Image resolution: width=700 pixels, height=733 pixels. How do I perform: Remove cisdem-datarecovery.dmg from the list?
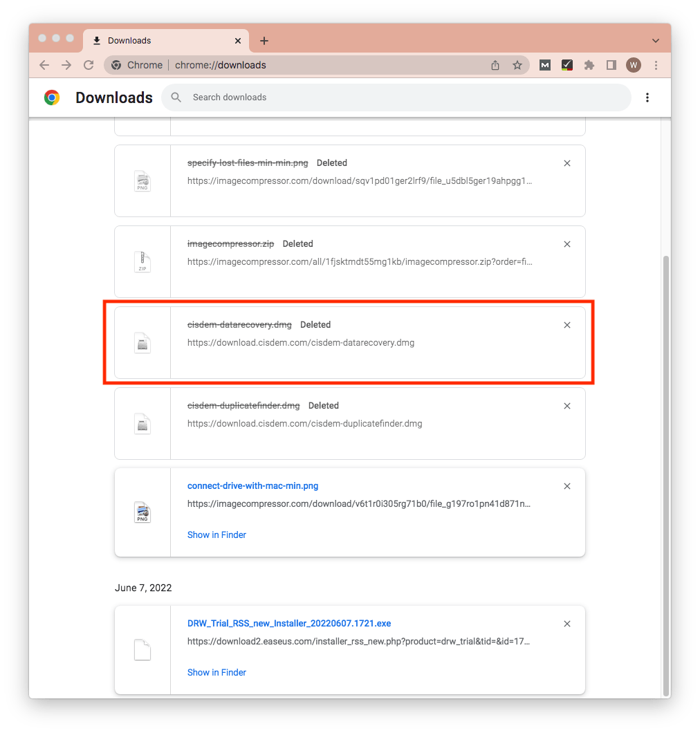567,325
